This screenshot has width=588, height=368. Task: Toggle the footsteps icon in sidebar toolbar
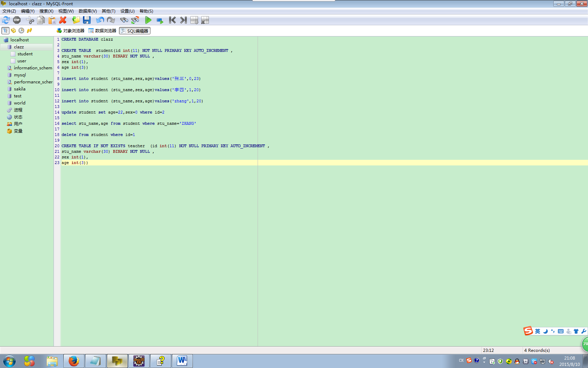29,31
